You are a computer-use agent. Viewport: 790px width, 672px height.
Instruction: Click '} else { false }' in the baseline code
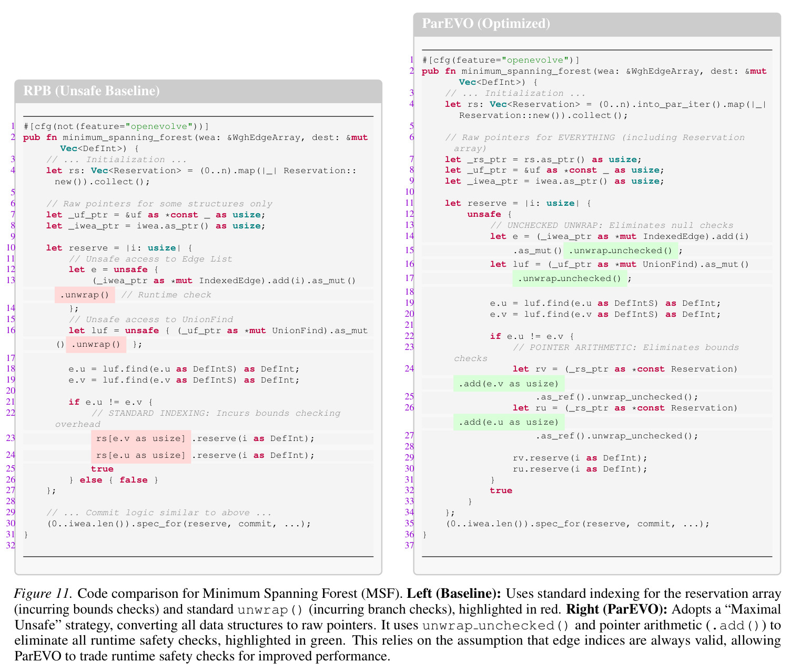pyautogui.click(x=114, y=480)
